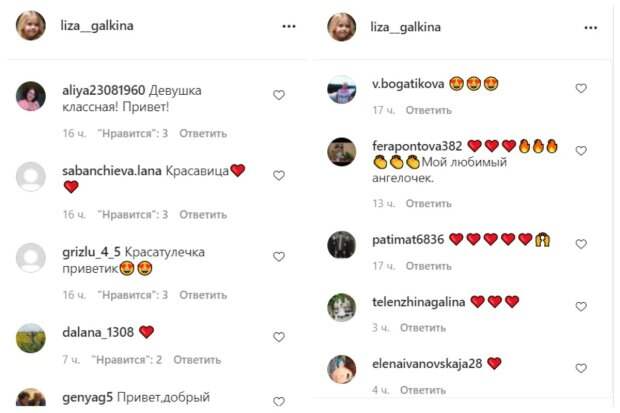
Task: Open three-dot options menu on right post
Action: click(x=591, y=28)
